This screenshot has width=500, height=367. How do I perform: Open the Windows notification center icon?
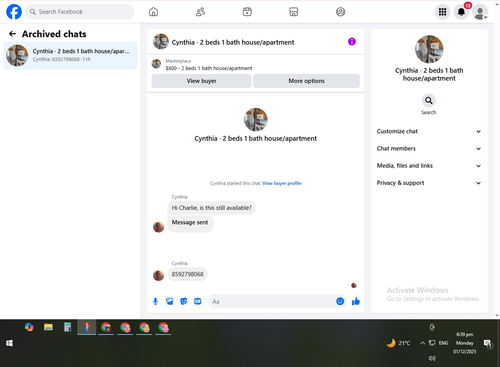click(488, 343)
